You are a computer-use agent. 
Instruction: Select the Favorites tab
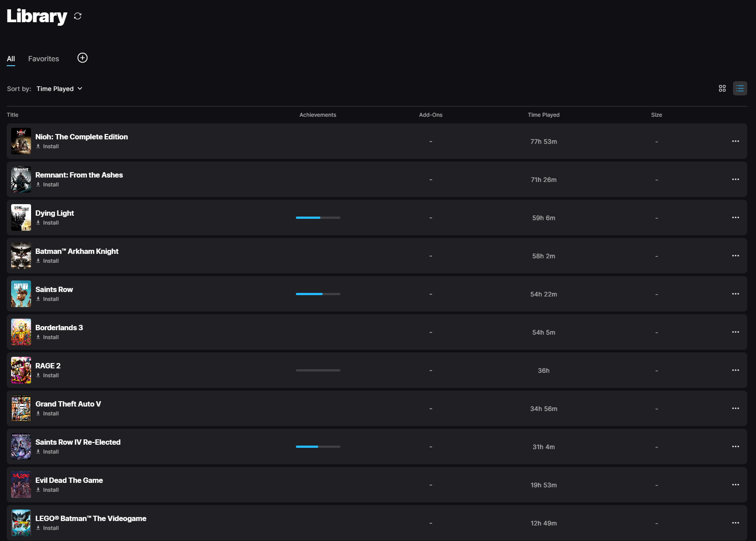pyautogui.click(x=43, y=59)
